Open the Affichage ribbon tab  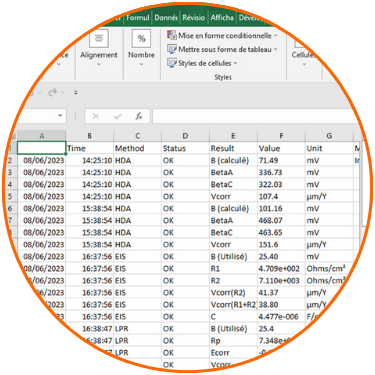222,18
